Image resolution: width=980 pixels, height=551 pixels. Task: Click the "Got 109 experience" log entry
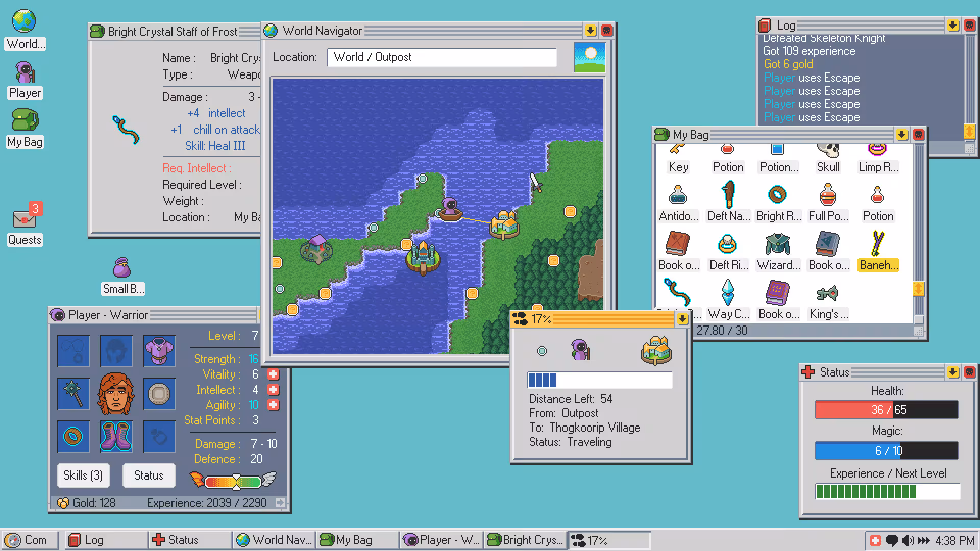coord(809,51)
